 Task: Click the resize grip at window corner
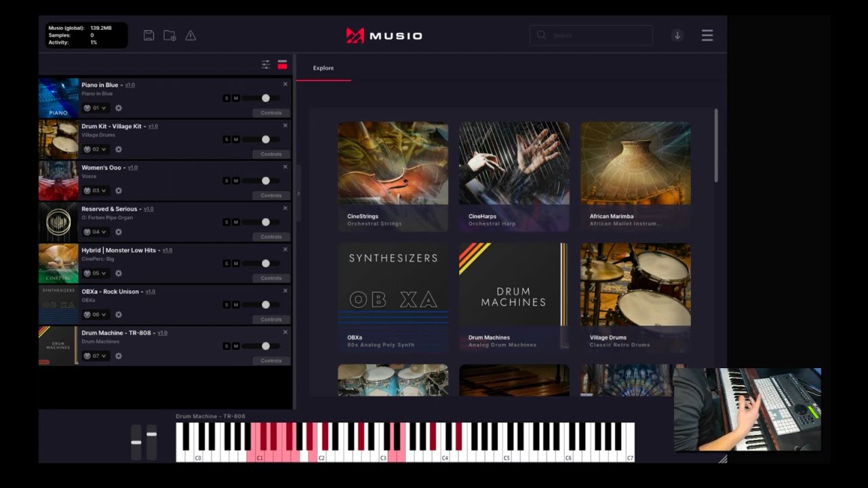pyautogui.click(x=723, y=459)
